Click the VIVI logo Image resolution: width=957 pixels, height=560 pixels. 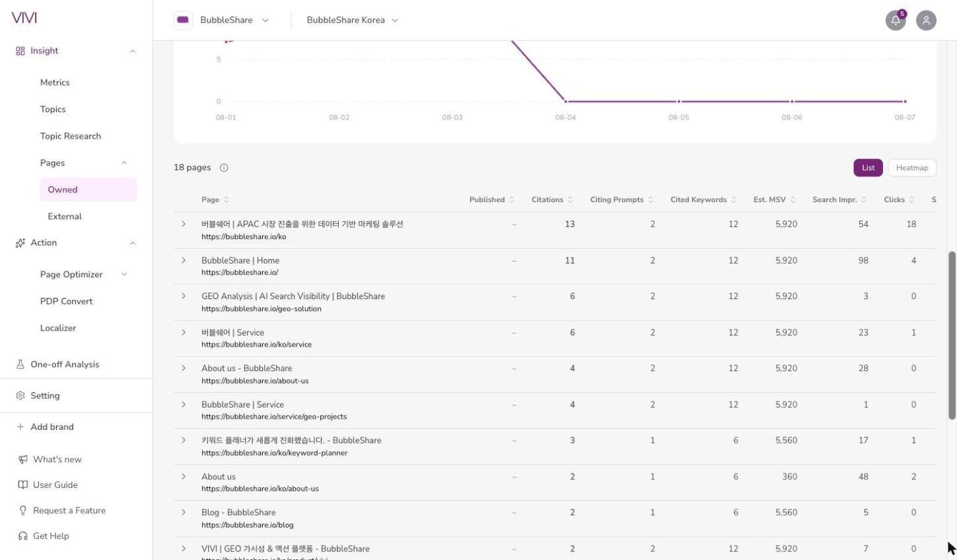(x=24, y=18)
